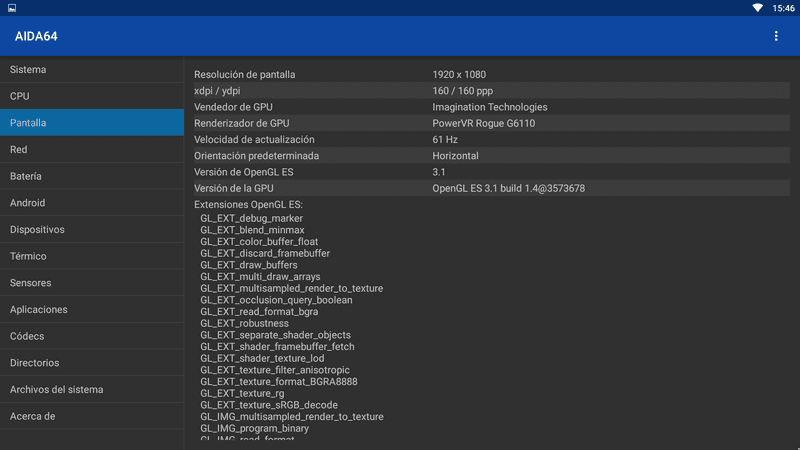This screenshot has width=800, height=450.
Task: Select GL_EXT_blend_minmax extension
Action: click(252, 230)
